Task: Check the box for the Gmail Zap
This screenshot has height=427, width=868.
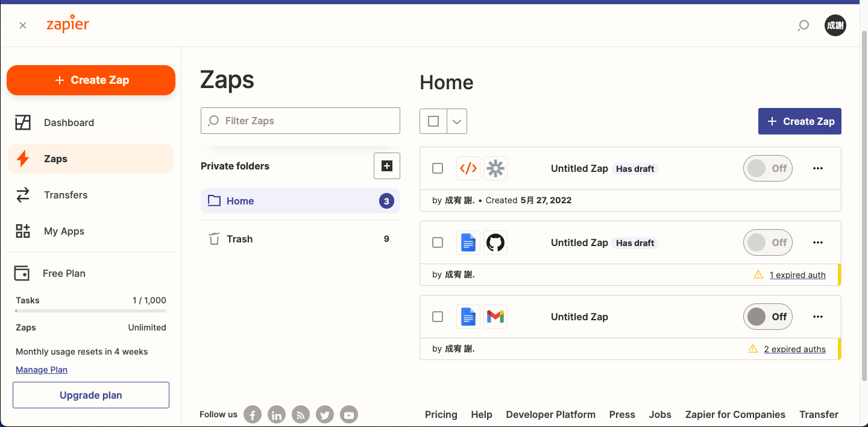Action: (438, 317)
